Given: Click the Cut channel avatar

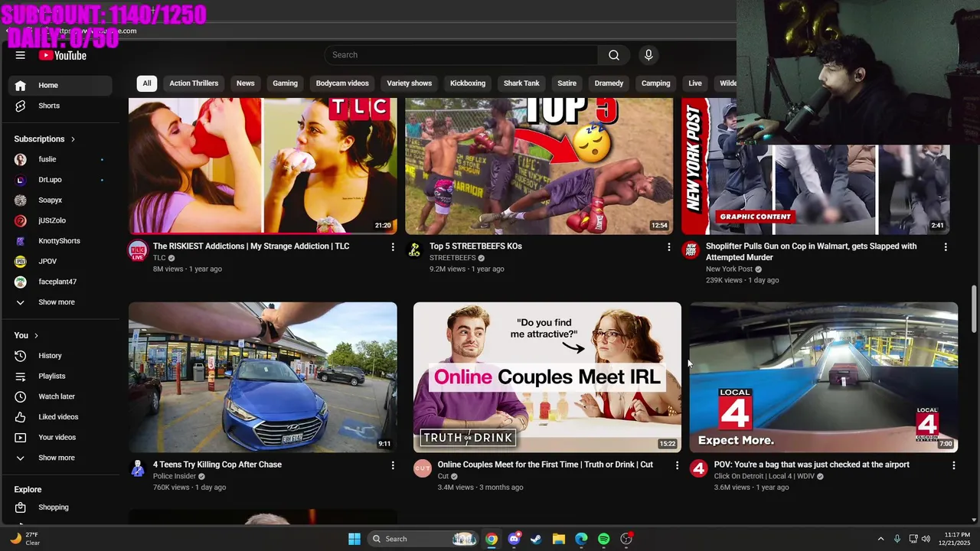Looking at the screenshot, I should [x=423, y=468].
